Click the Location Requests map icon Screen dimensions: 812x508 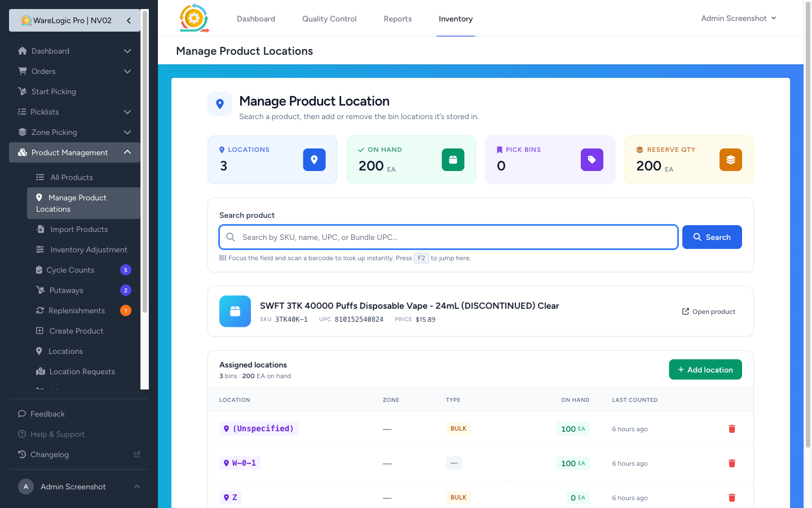click(x=41, y=371)
